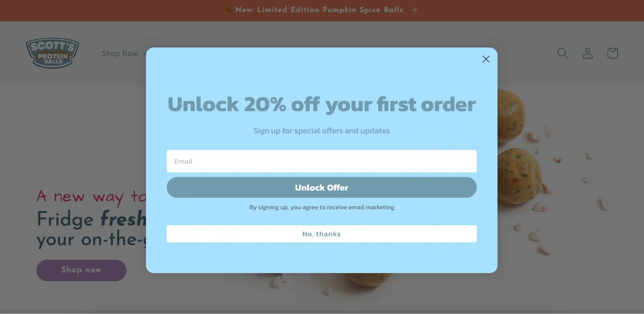Screen dimensions: 644x314
Task: Click the email marketing disclaimer text
Action: [322, 207]
